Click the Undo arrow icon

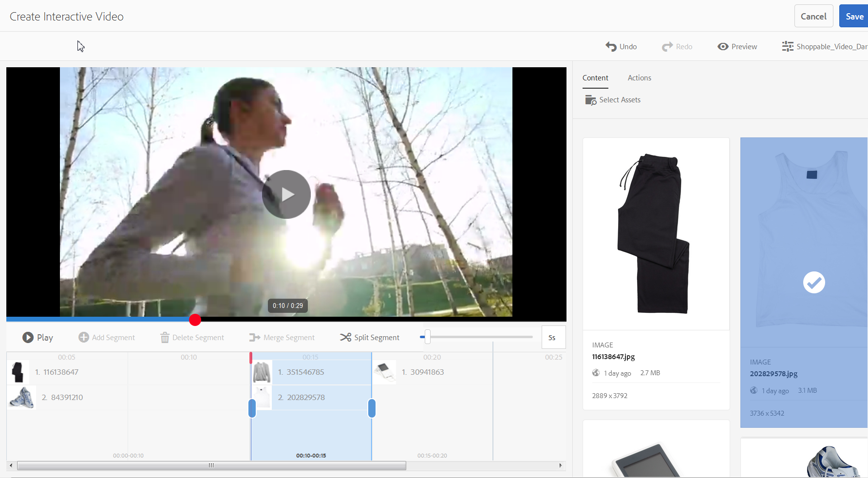tap(611, 46)
